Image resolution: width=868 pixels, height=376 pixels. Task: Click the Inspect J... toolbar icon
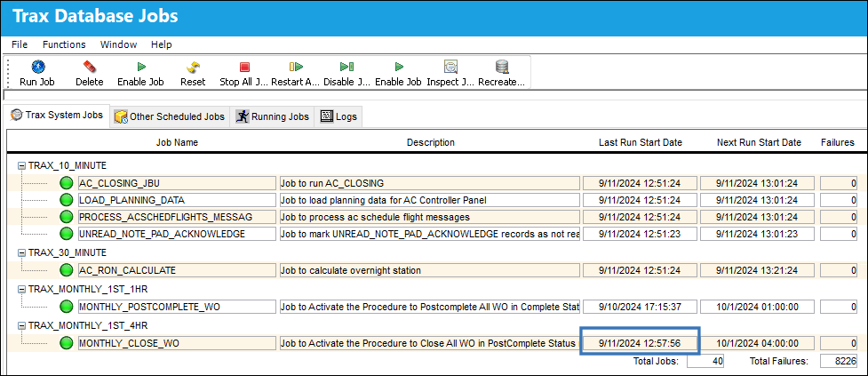pyautogui.click(x=450, y=67)
